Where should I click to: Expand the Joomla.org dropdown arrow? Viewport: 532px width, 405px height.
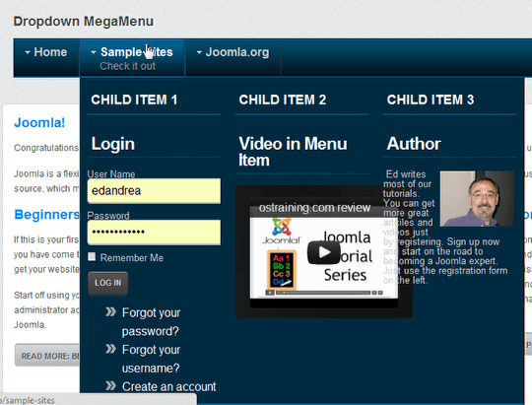[199, 52]
